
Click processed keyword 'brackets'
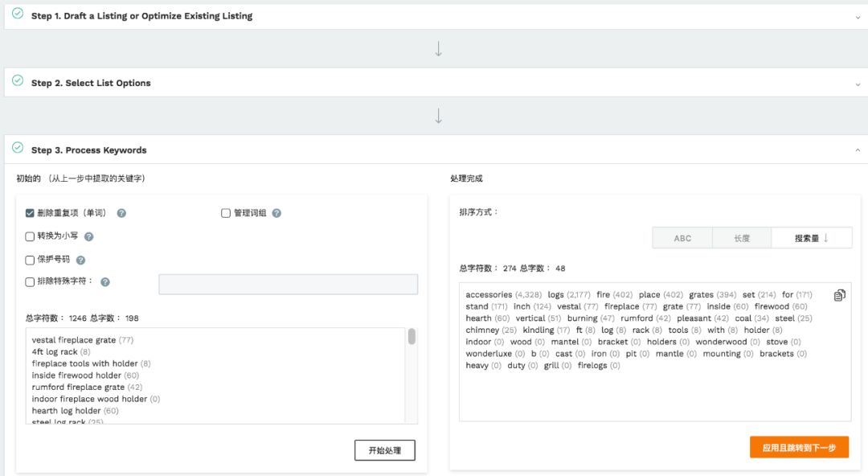click(776, 354)
